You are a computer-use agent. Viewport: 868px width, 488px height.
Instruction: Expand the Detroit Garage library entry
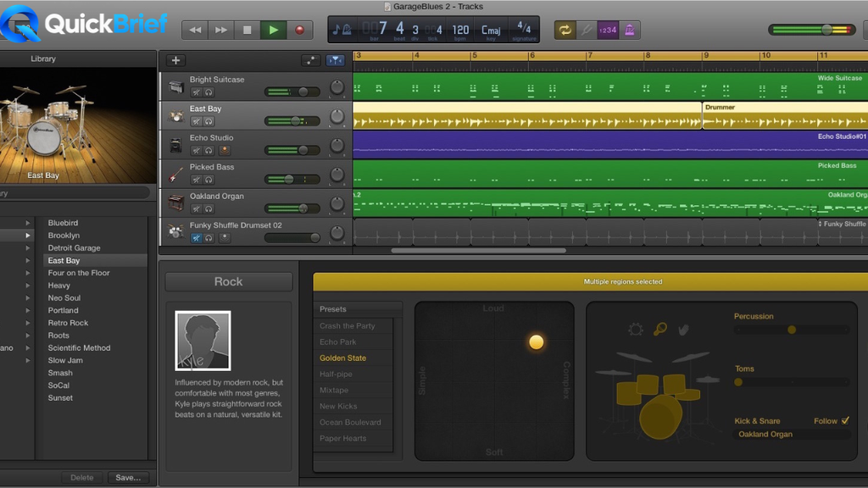coord(28,248)
